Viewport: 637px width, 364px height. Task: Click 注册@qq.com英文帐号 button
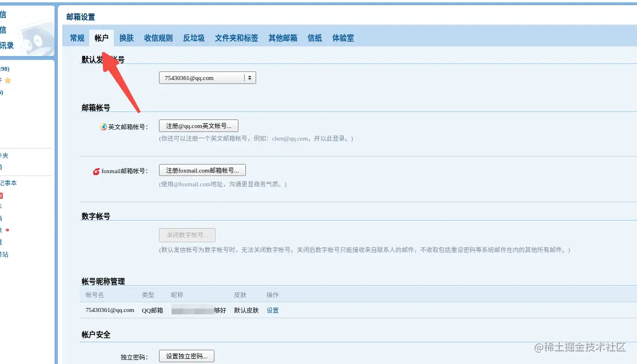[198, 126]
